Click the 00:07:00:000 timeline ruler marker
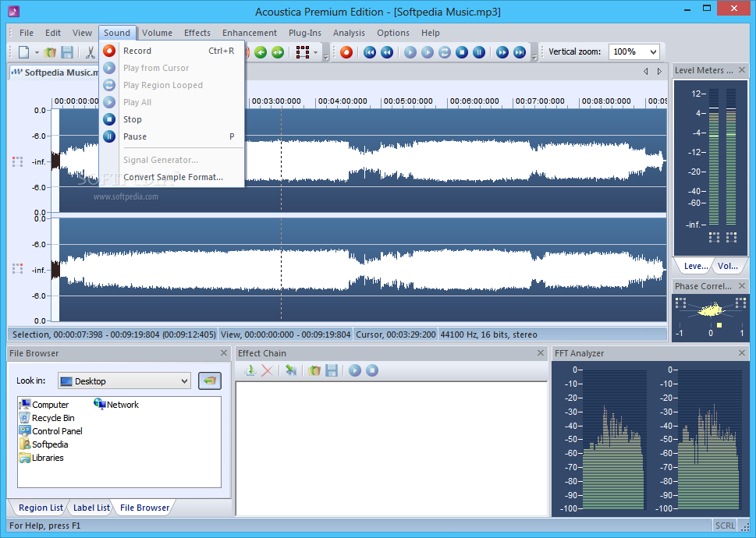Image resolution: width=756 pixels, height=538 pixels. point(540,101)
